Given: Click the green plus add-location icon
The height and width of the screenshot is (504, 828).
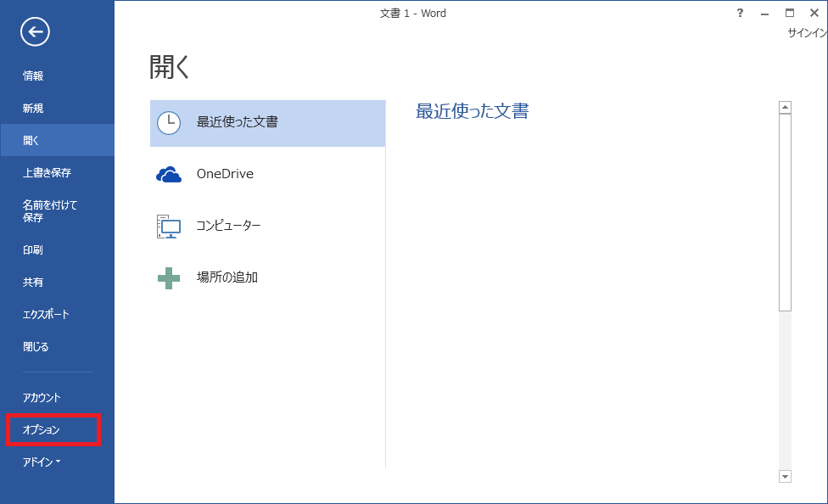Looking at the screenshot, I should tap(169, 277).
